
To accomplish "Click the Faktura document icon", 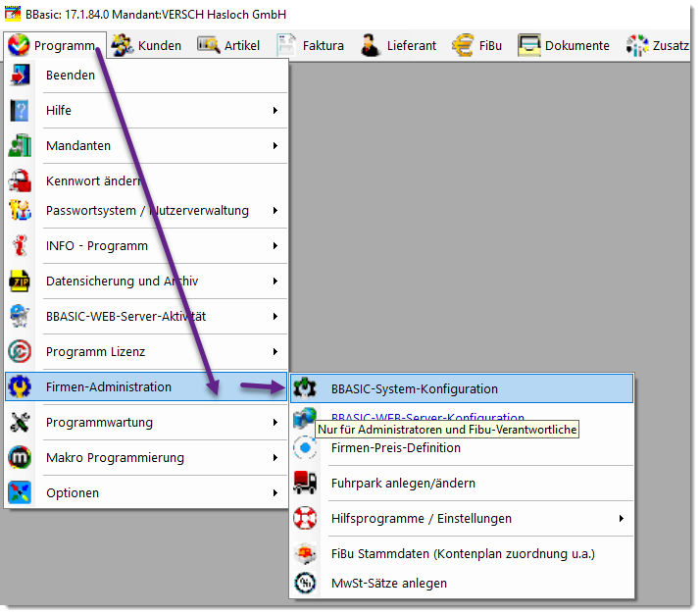I will pyautogui.click(x=285, y=45).
